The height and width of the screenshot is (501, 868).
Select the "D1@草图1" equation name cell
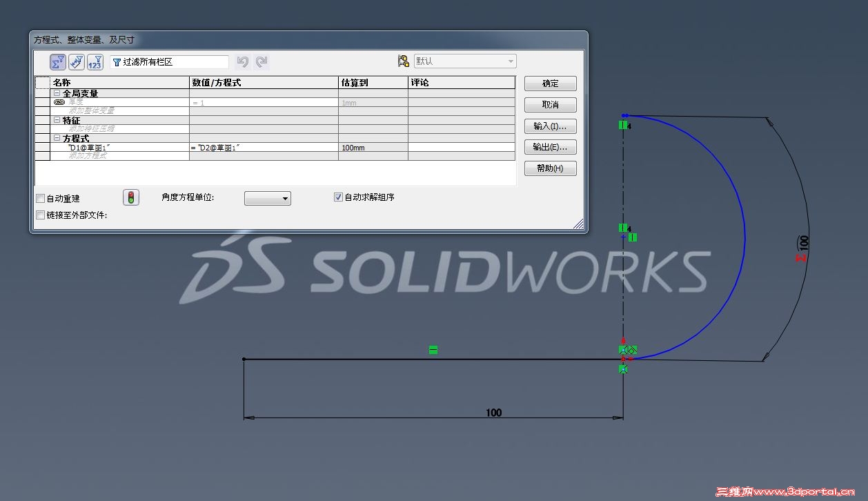click(x=120, y=148)
